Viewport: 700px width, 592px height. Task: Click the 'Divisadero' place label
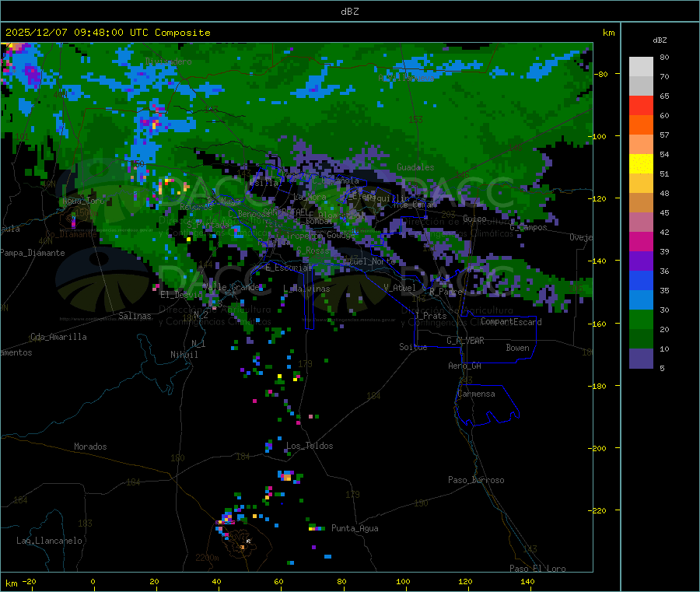(x=168, y=61)
